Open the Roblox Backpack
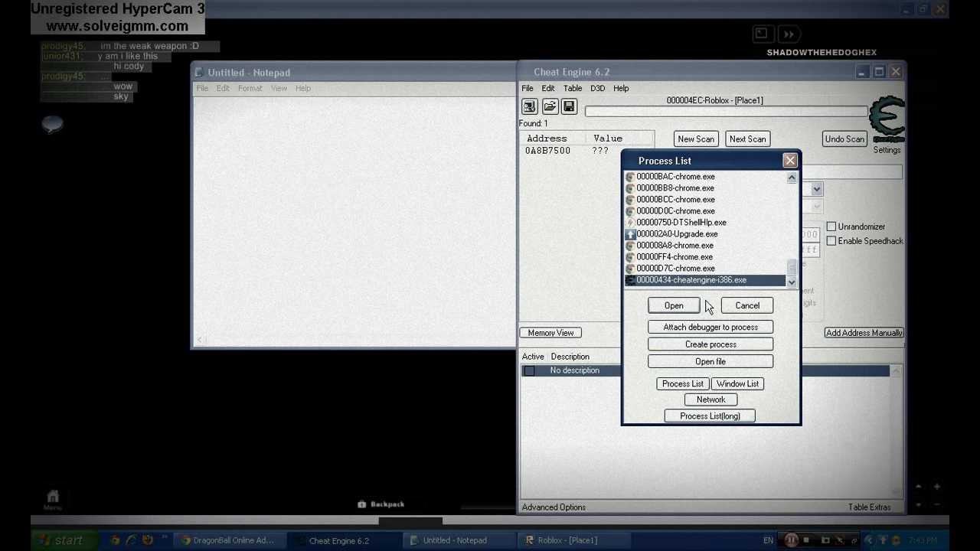 point(381,504)
